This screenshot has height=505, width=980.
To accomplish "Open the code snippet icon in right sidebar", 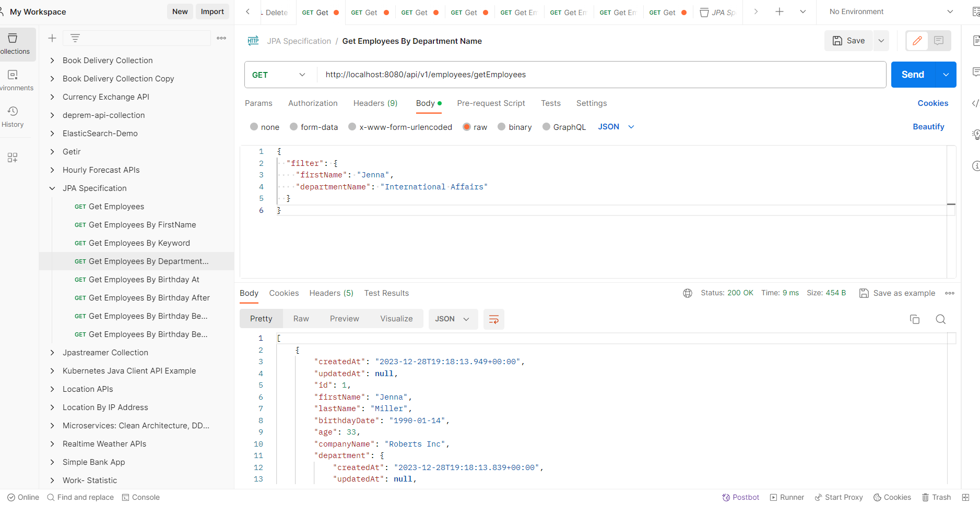I will pyautogui.click(x=975, y=103).
